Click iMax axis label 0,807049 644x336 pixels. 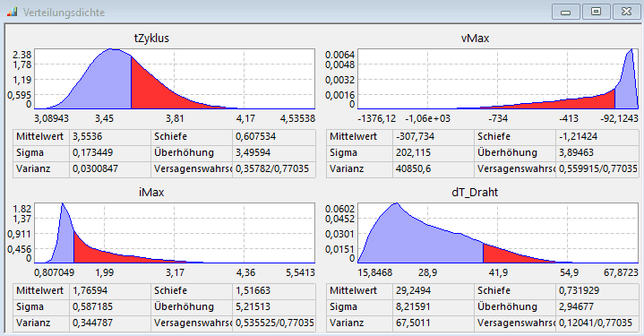(54, 272)
